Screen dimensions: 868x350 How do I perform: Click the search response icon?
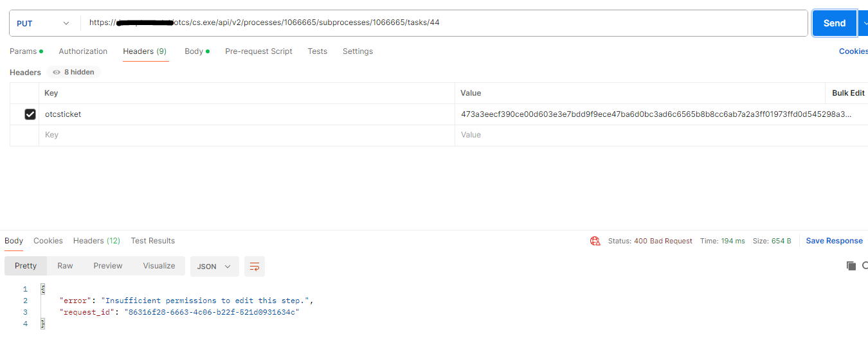click(x=865, y=266)
